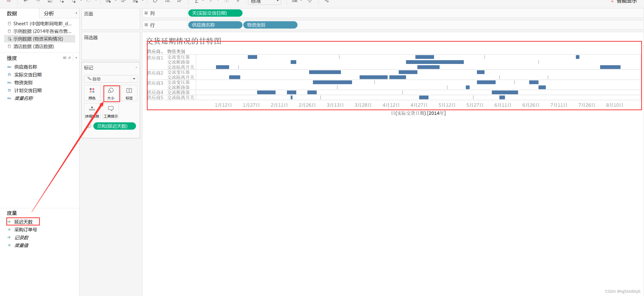Viewport: 644px width, 296px height.
Task: Click the 筛选器 filters shelf
Action: pyautogui.click(x=111, y=46)
